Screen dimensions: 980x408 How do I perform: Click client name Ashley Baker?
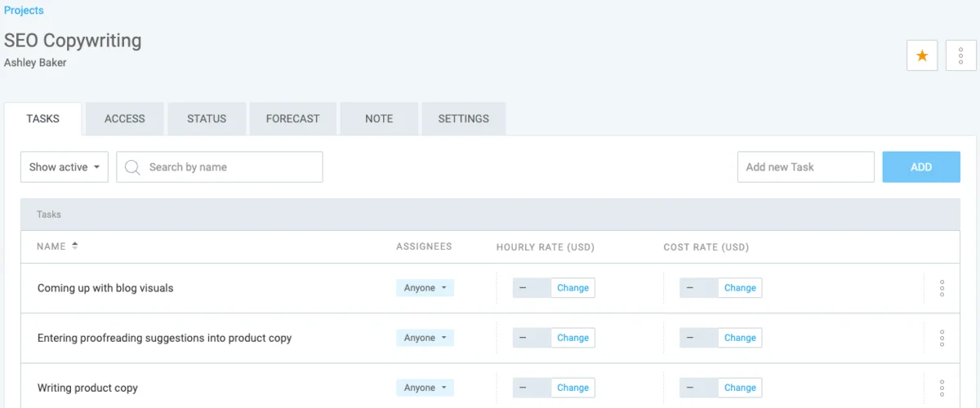(35, 63)
